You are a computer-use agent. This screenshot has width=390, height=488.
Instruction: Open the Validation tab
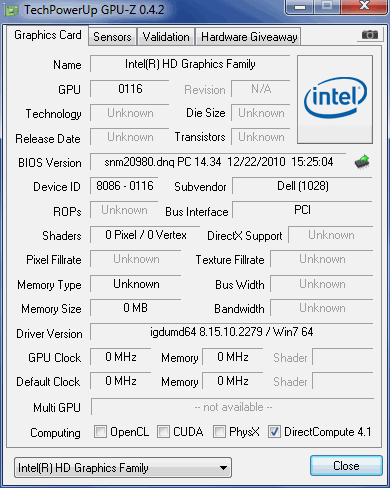click(x=166, y=37)
